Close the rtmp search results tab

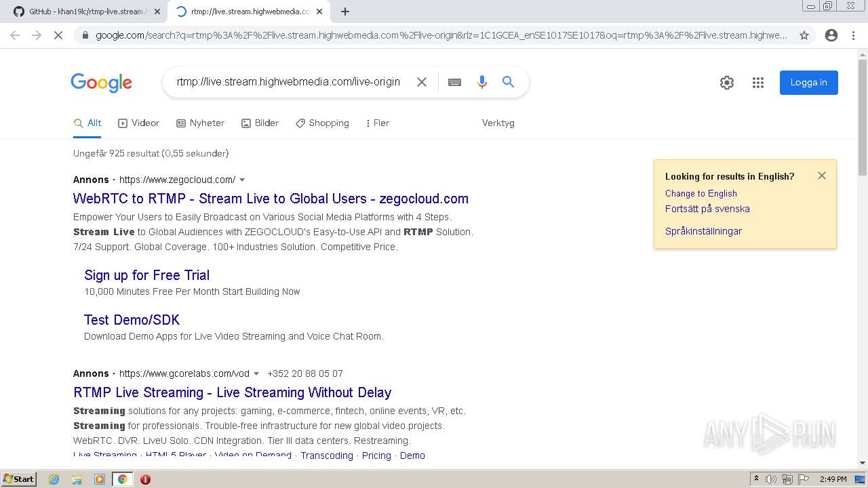tap(319, 12)
